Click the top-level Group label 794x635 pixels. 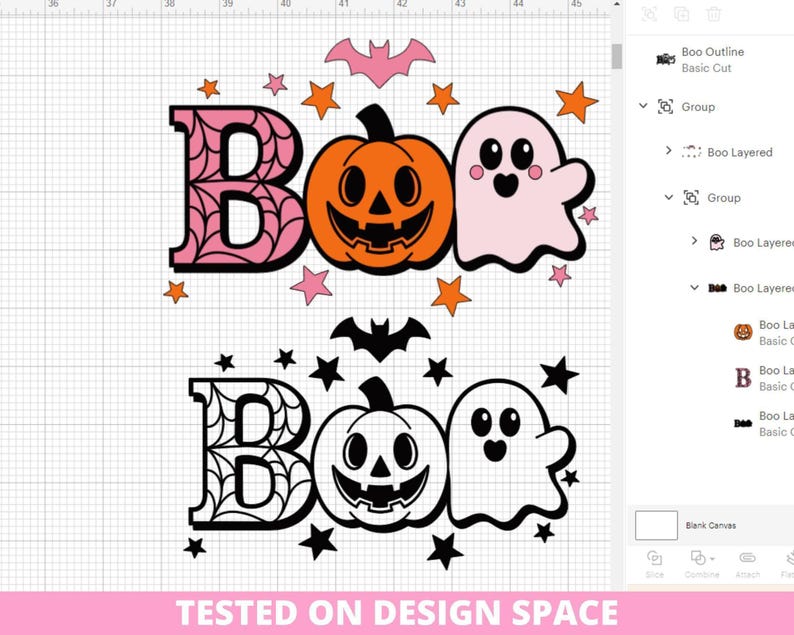pos(698,107)
